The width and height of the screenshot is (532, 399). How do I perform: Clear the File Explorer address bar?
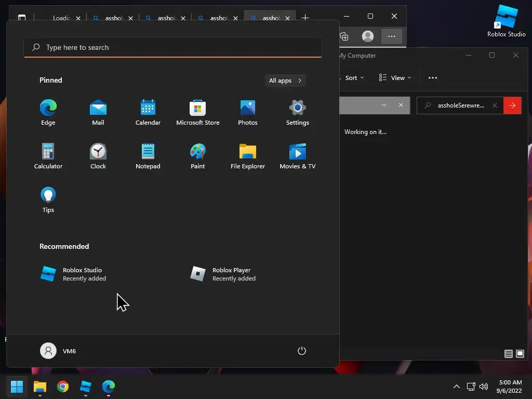[x=401, y=105]
